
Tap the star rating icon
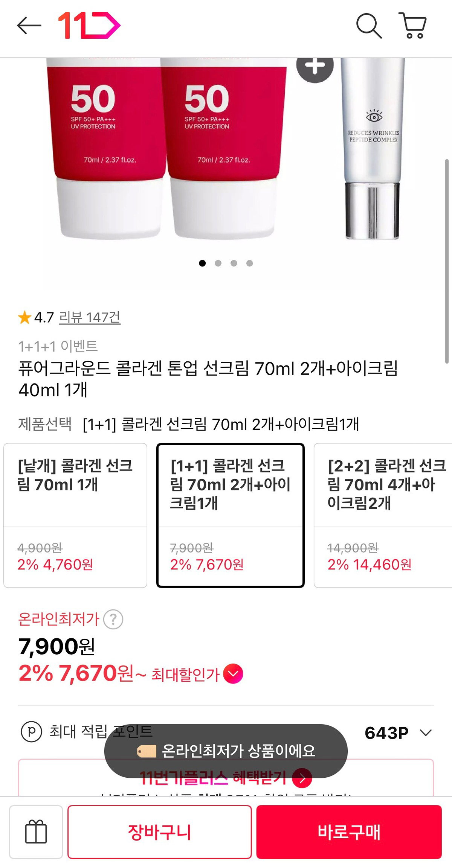[x=24, y=317]
